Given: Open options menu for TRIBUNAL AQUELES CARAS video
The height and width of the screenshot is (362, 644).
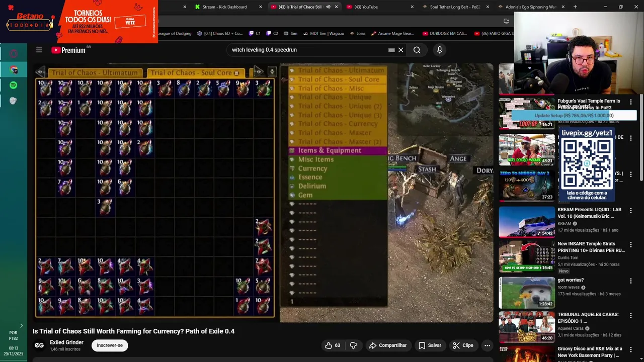Looking at the screenshot, I should click(x=631, y=316).
